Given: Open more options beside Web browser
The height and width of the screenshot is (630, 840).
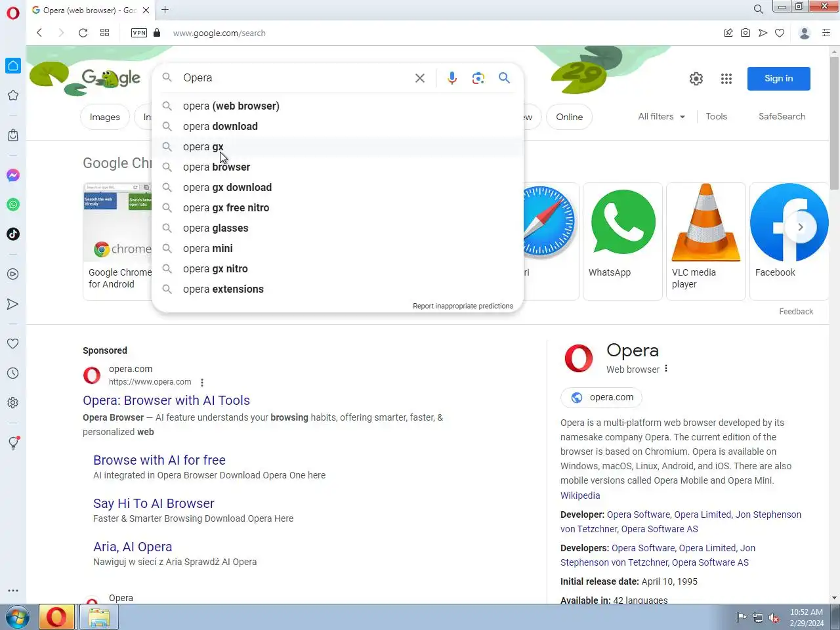Looking at the screenshot, I should [x=666, y=369].
